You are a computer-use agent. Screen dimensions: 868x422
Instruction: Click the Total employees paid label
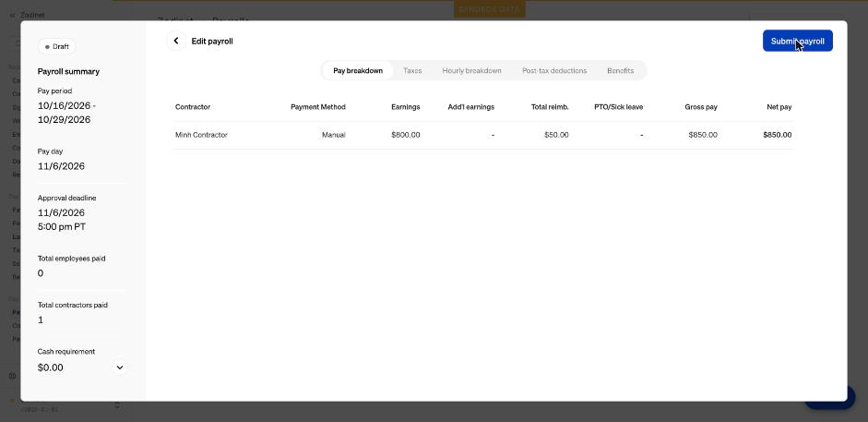pyautogui.click(x=71, y=259)
